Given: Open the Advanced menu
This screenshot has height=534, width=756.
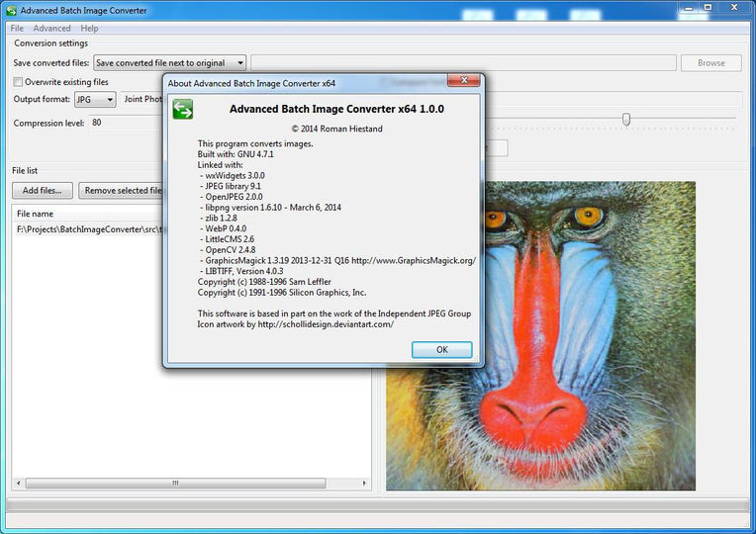Looking at the screenshot, I should [x=51, y=29].
